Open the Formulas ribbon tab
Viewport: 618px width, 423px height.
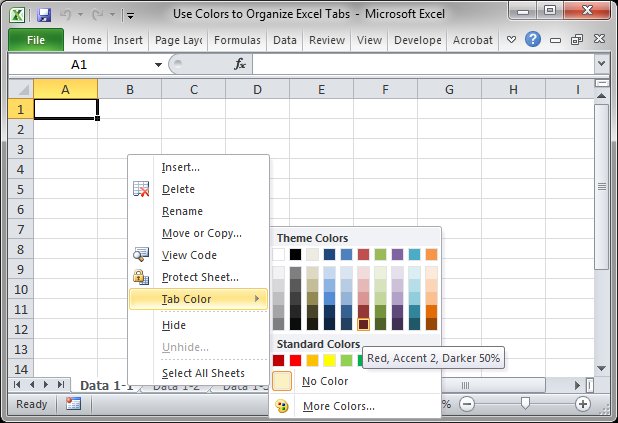coord(237,40)
